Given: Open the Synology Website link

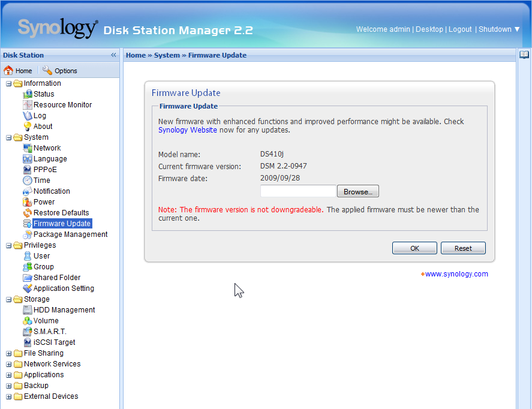Looking at the screenshot, I should 188,130.
